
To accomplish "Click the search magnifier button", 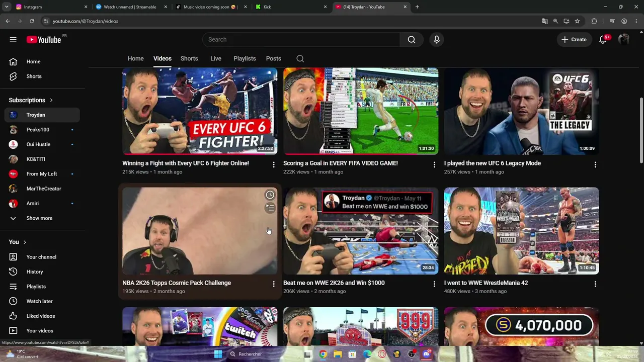I will tap(412, 40).
